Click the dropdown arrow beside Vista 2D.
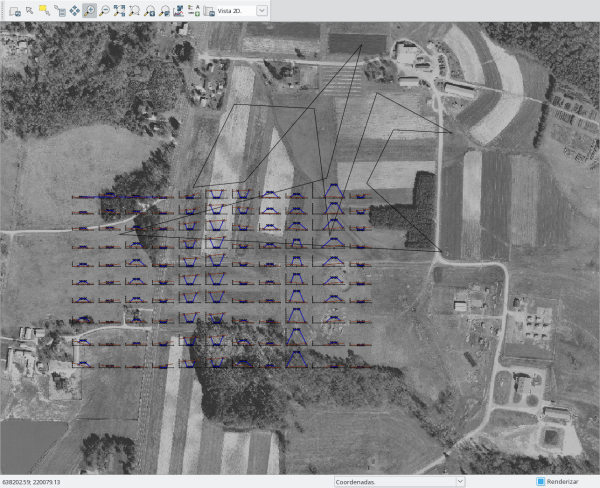The width and height of the screenshot is (600, 488). (262, 10)
